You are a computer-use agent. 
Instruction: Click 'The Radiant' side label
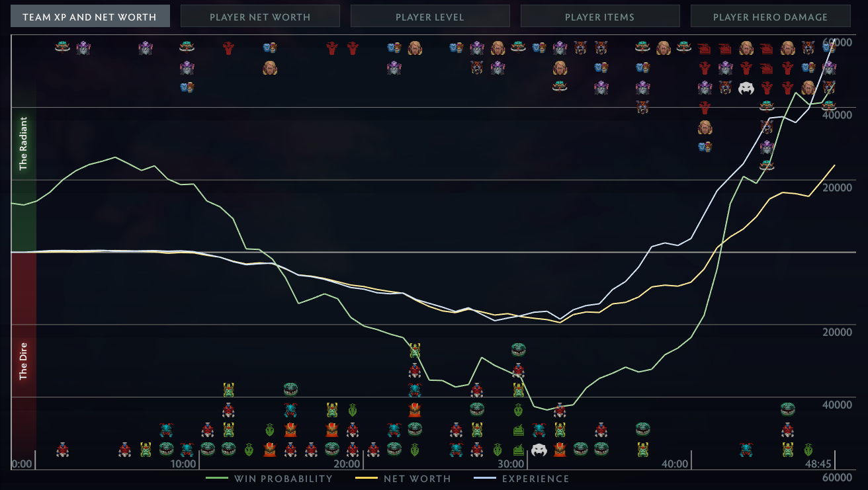[x=24, y=143]
